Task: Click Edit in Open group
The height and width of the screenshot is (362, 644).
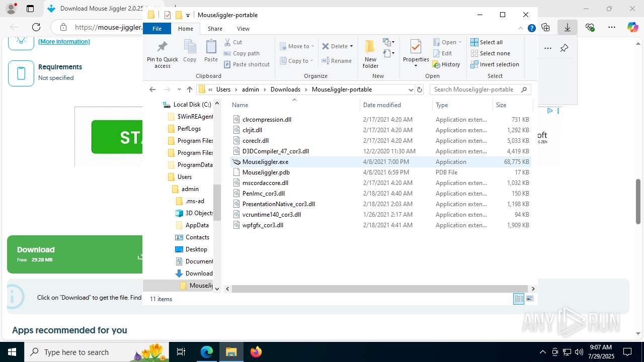Action: 442,53
